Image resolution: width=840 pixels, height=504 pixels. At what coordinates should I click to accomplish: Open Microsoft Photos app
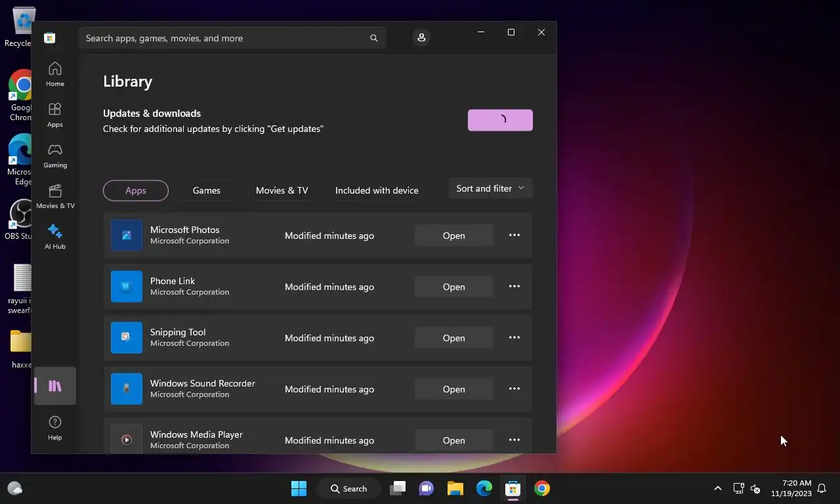click(x=454, y=236)
